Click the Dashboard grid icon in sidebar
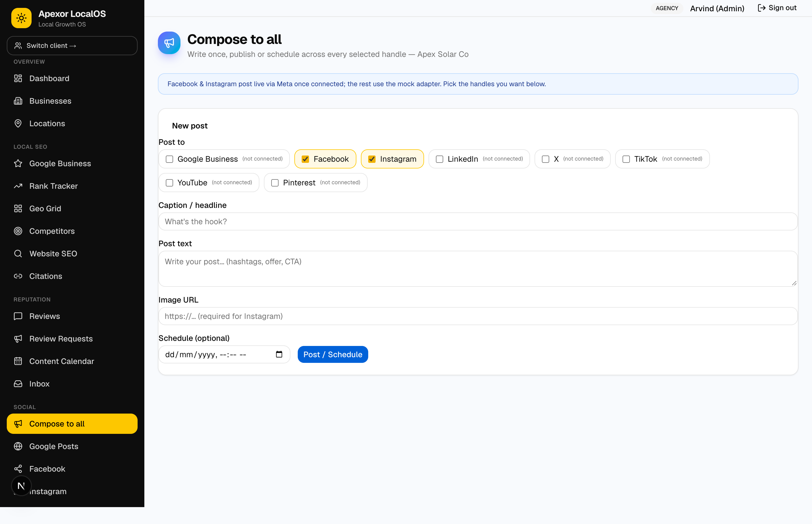 click(18, 79)
